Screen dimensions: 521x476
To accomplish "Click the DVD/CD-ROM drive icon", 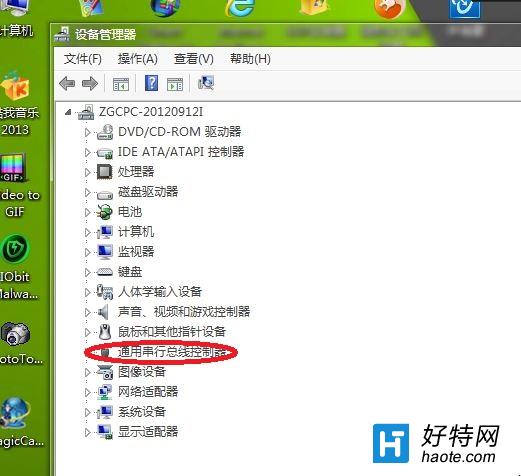I will (x=105, y=132).
